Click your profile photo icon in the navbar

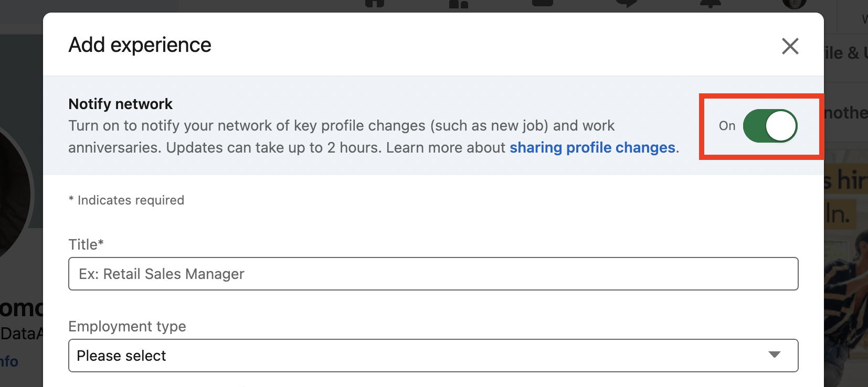[795, 4]
